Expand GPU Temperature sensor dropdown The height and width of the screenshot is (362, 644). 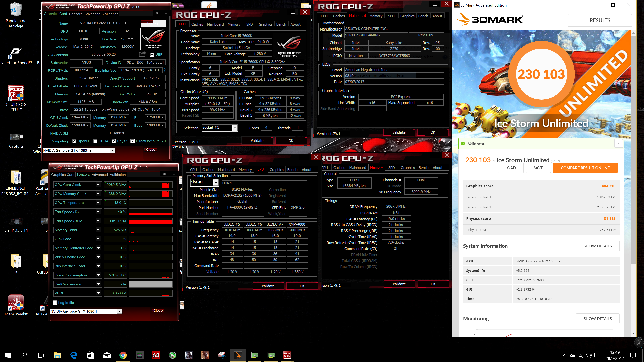tap(98, 203)
